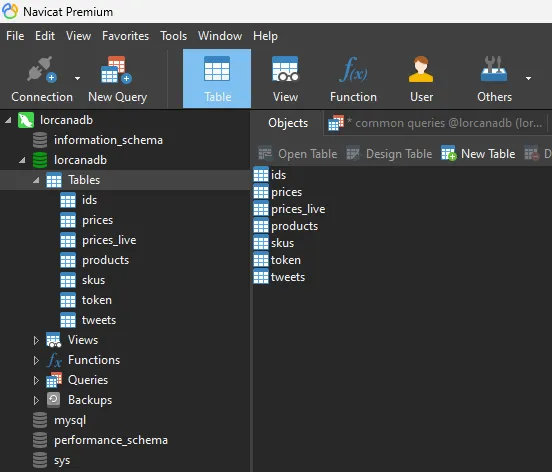Image resolution: width=552 pixels, height=472 pixels.
Task: Click the Connection toolbar icon
Action: click(x=42, y=69)
